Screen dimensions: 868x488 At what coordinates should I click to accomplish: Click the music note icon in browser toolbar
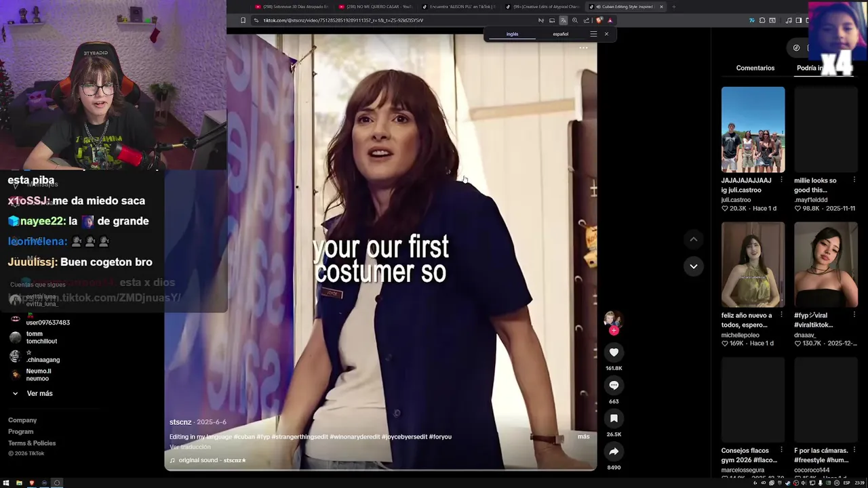coord(788,20)
